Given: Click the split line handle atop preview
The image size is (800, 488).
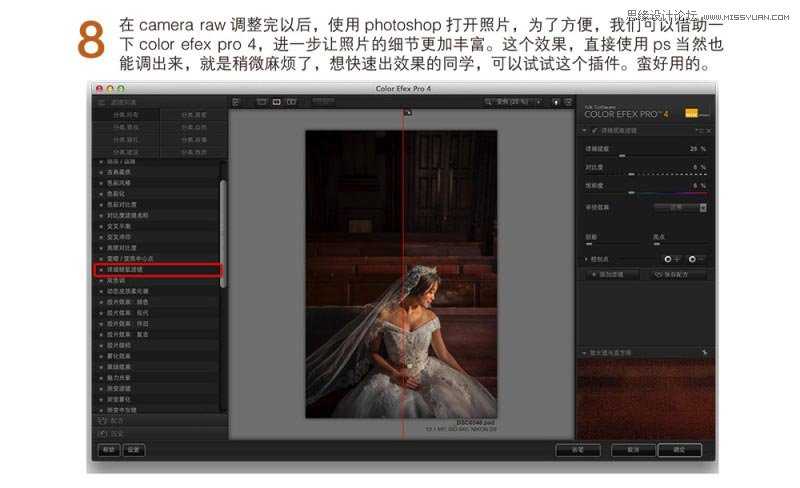Looking at the screenshot, I should [408, 112].
